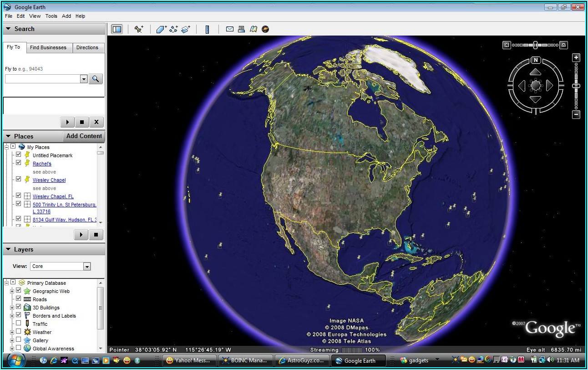Click the Email envelope toolbar icon
588x370 pixels.
pyautogui.click(x=230, y=29)
